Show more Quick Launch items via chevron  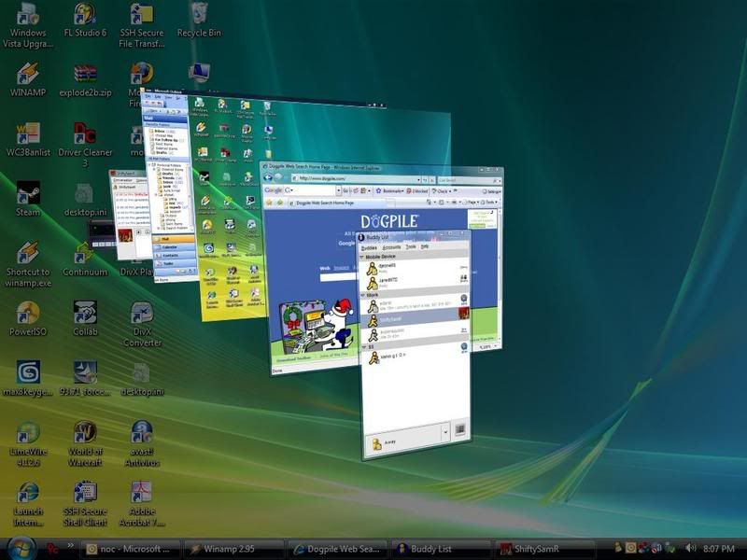coord(71,545)
